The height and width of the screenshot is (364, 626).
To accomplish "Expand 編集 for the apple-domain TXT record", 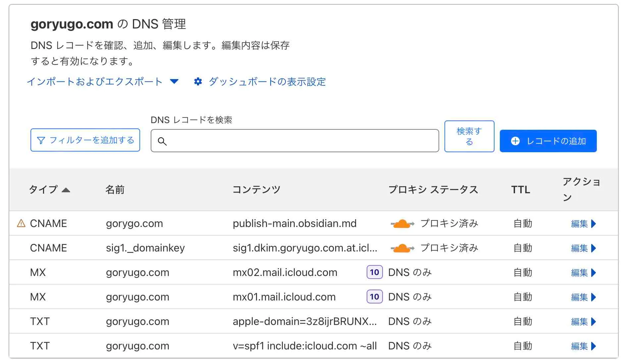I will click(x=584, y=322).
